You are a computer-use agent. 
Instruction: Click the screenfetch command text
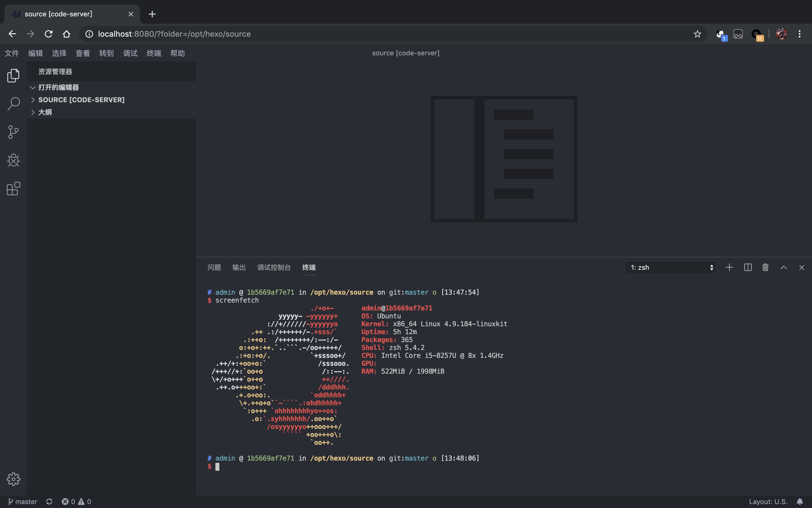[x=237, y=300]
